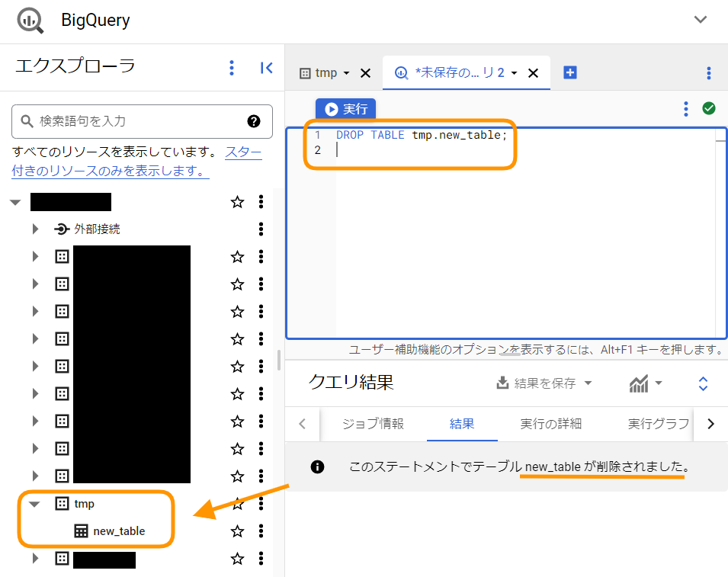This screenshot has width=728, height=577.
Task: Open more options for new_table
Action: 261,531
